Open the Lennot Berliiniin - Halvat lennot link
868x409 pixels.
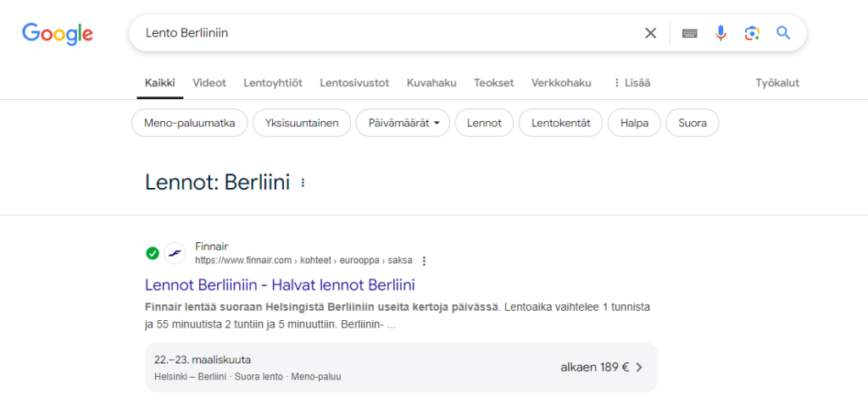(280, 285)
